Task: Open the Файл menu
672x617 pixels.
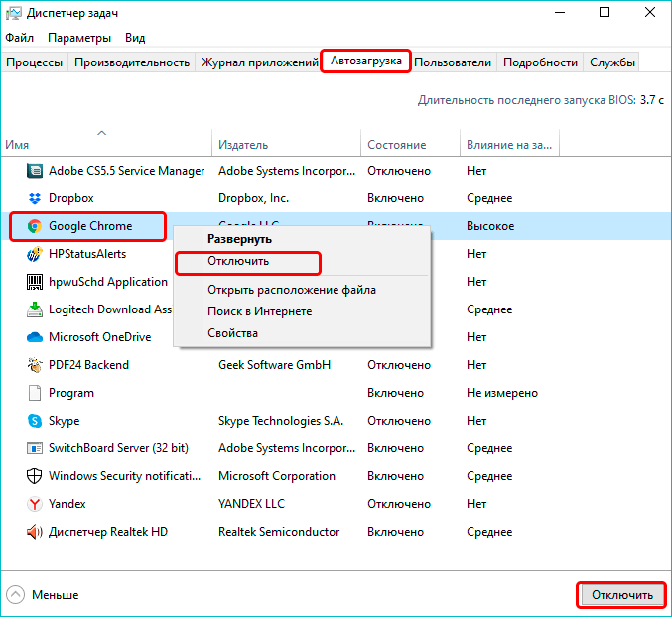Action: tap(19, 38)
